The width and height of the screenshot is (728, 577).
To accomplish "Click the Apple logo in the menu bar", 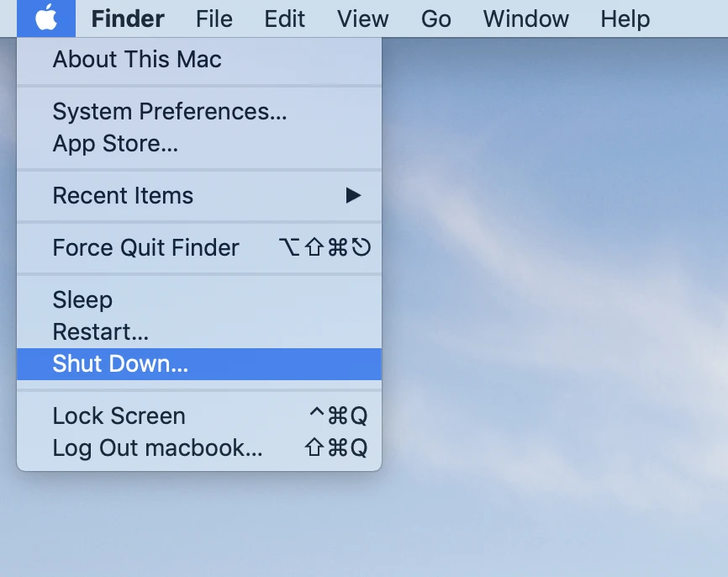I will coord(46,19).
